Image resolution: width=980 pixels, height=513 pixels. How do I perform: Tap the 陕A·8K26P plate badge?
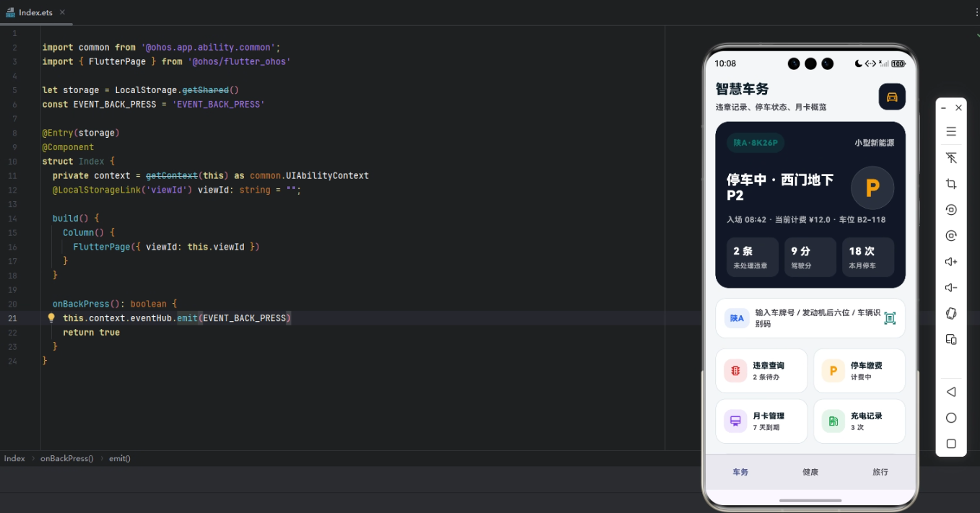click(x=756, y=143)
